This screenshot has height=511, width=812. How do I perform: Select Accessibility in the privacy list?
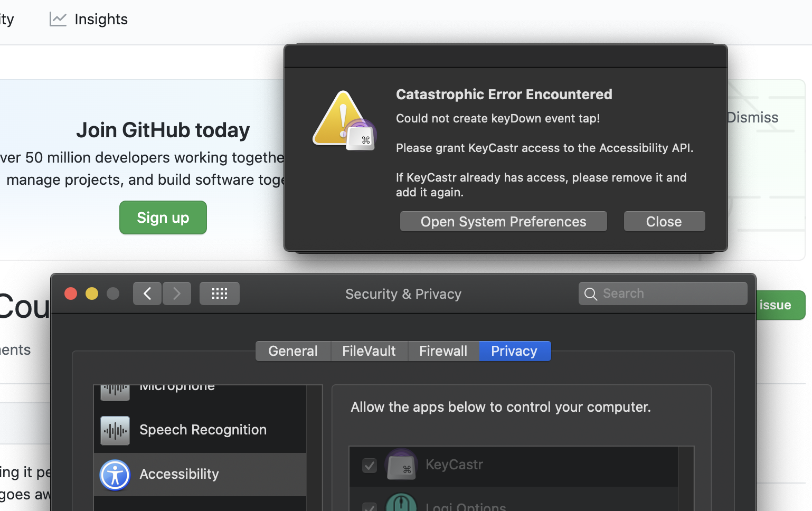point(200,474)
